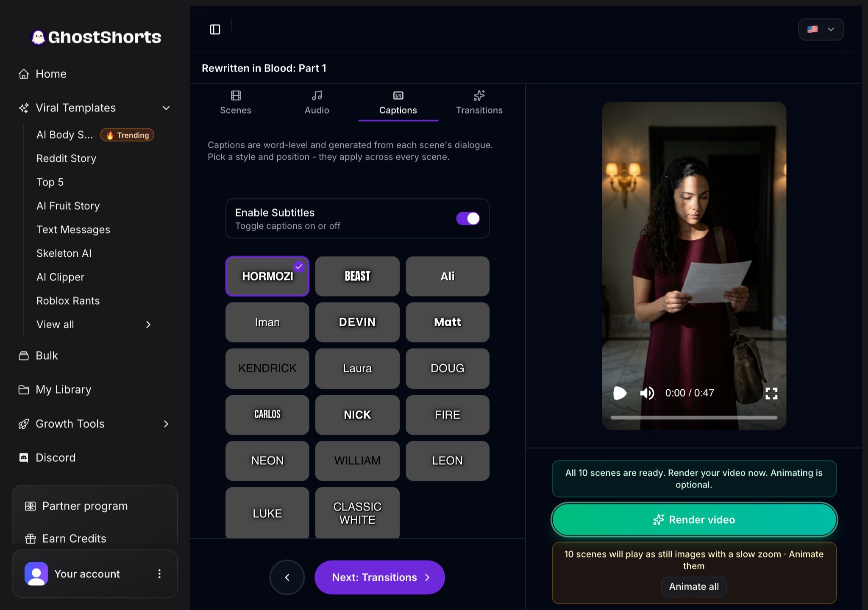Click the Viral Templates sparkle icon

click(x=24, y=108)
